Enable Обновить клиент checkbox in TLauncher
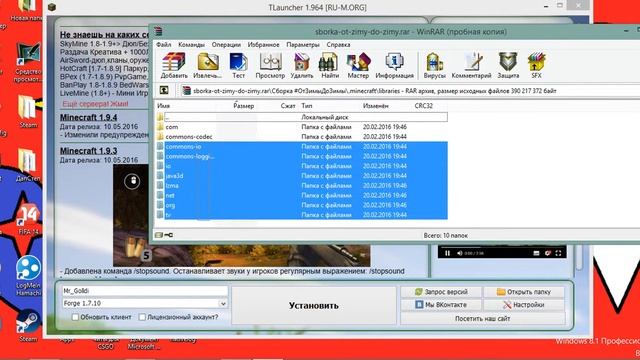Screen dimensions: 640x360 point(75,317)
